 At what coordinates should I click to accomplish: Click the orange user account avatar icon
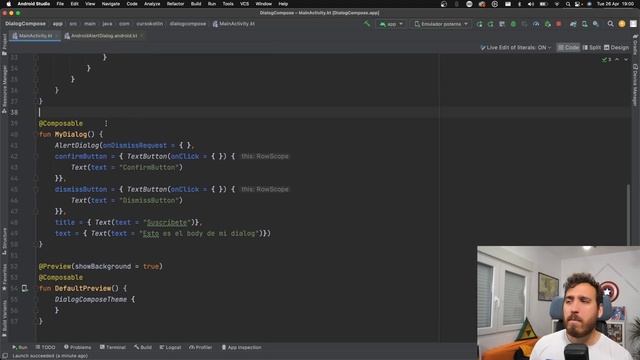click(622, 24)
